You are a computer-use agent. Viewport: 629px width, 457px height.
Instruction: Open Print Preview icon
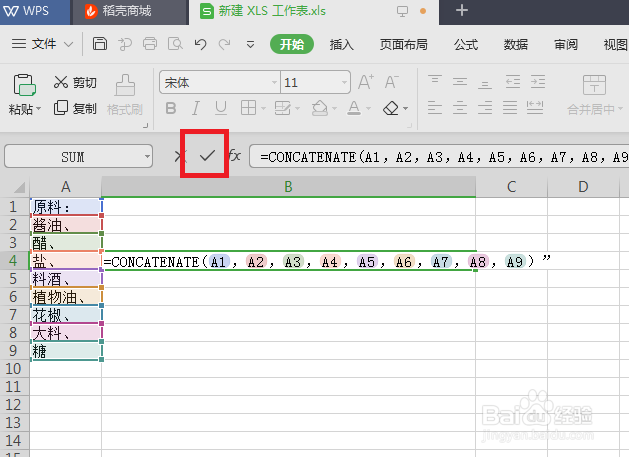pyautogui.click(x=175, y=43)
